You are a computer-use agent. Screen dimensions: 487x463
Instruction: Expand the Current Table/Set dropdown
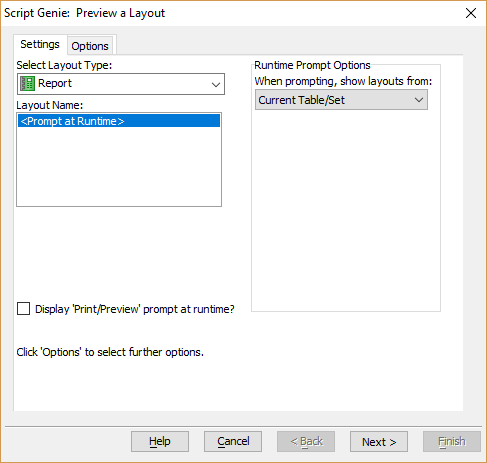(x=341, y=100)
